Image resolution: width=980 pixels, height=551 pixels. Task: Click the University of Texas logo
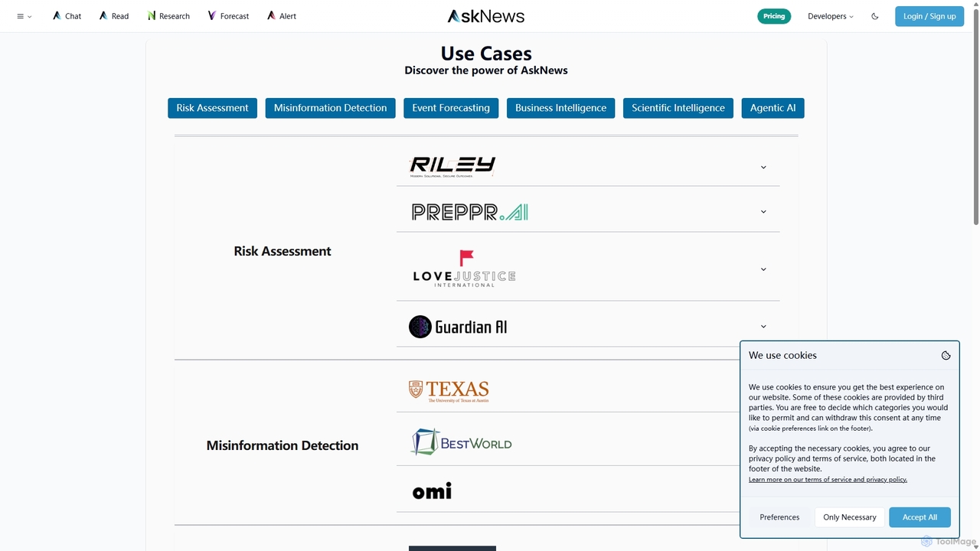tap(449, 391)
